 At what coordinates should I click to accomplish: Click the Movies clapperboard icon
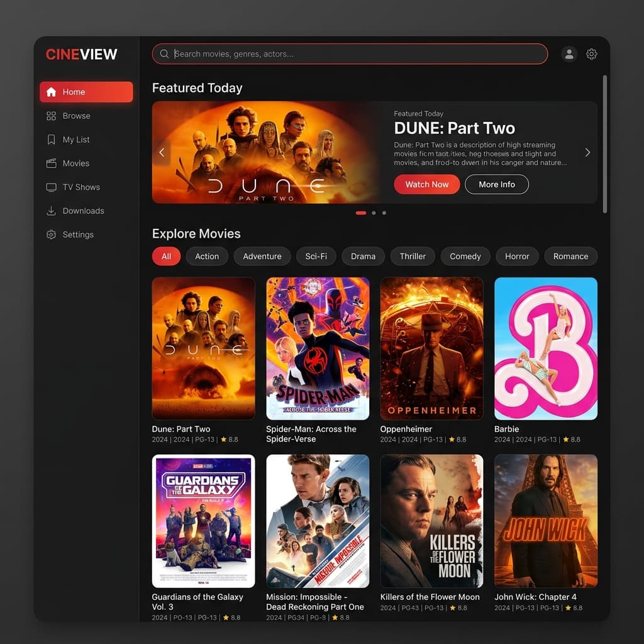[x=51, y=164]
